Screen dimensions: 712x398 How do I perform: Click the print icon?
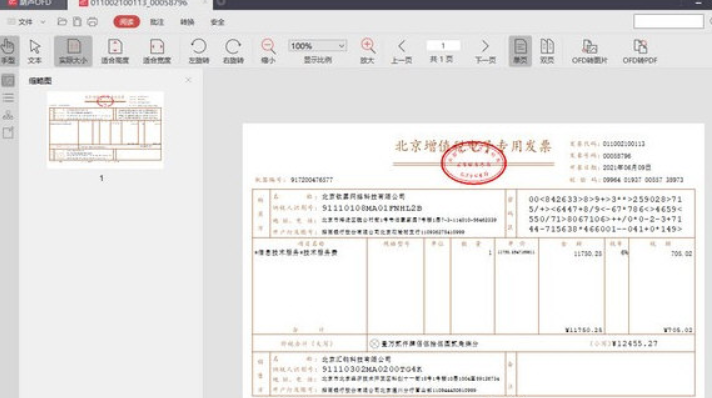[x=92, y=21]
